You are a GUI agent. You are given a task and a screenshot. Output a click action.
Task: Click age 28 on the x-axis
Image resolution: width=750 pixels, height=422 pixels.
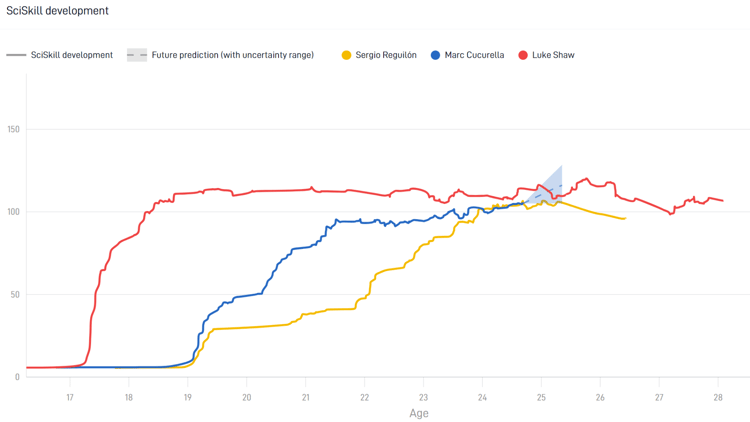[718, 398]
